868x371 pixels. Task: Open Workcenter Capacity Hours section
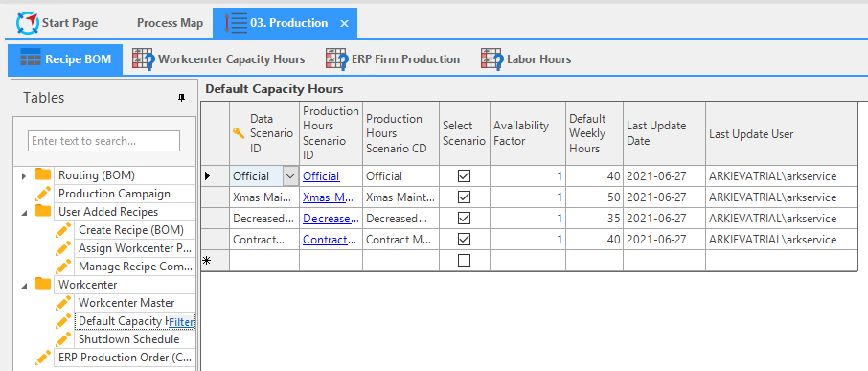[218, 59]
